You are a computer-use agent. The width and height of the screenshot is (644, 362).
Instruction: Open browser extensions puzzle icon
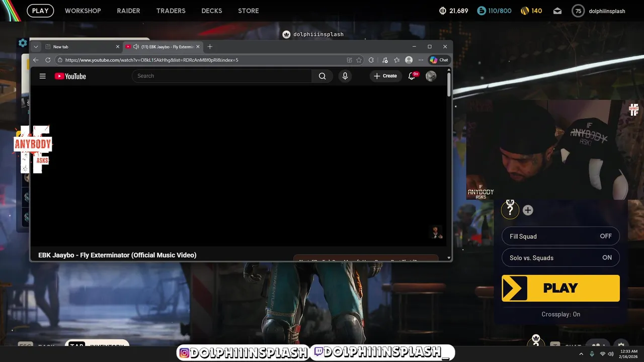[371, 60]
